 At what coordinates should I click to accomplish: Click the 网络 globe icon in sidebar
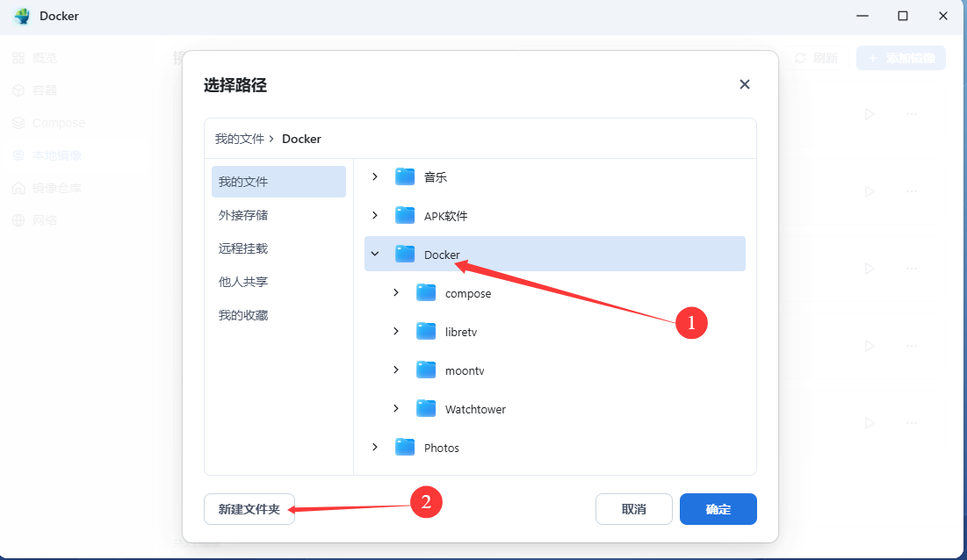18,220
